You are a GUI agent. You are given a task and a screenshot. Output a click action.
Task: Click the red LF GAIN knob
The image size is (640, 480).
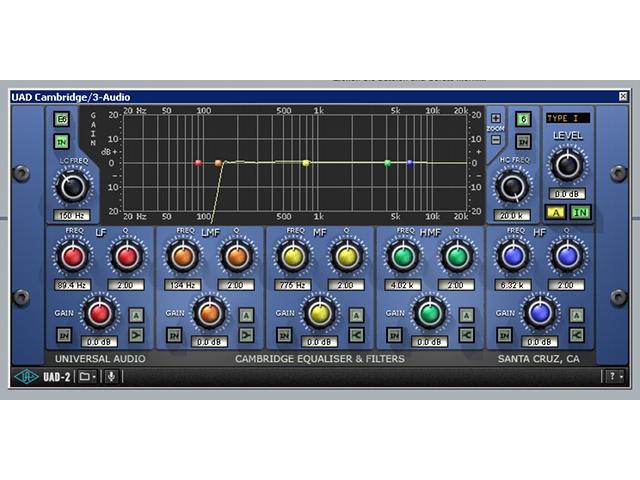pyautogui.click(x=100, y=313)
